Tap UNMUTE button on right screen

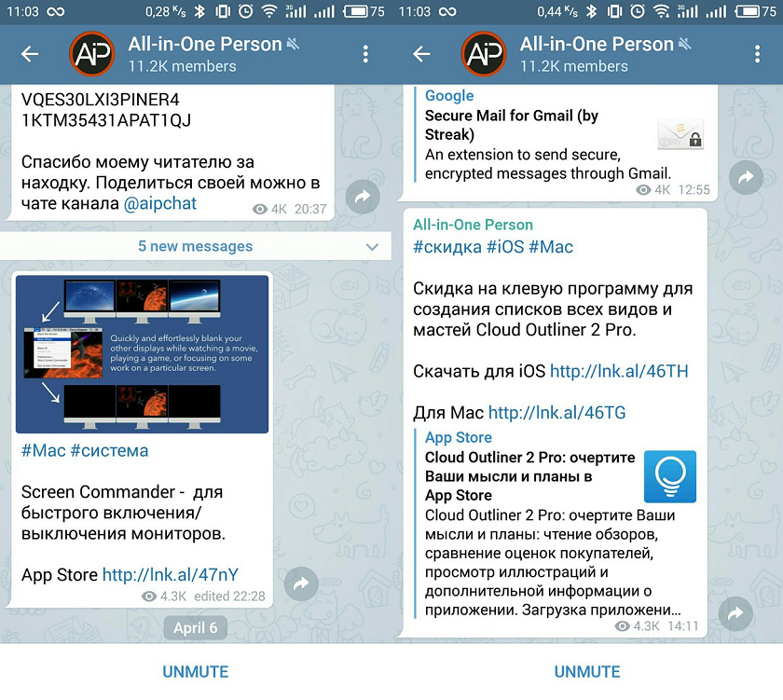coord(587,671)
